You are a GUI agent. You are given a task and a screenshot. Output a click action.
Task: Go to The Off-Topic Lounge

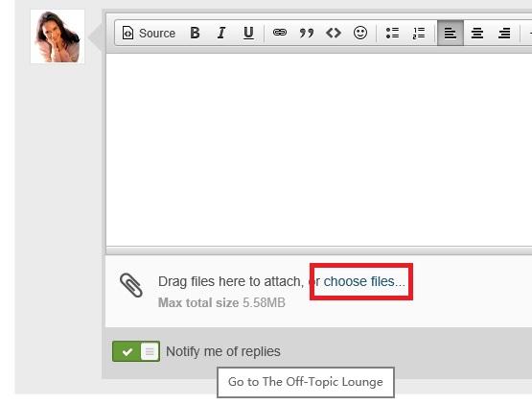(x=306, y=382)
